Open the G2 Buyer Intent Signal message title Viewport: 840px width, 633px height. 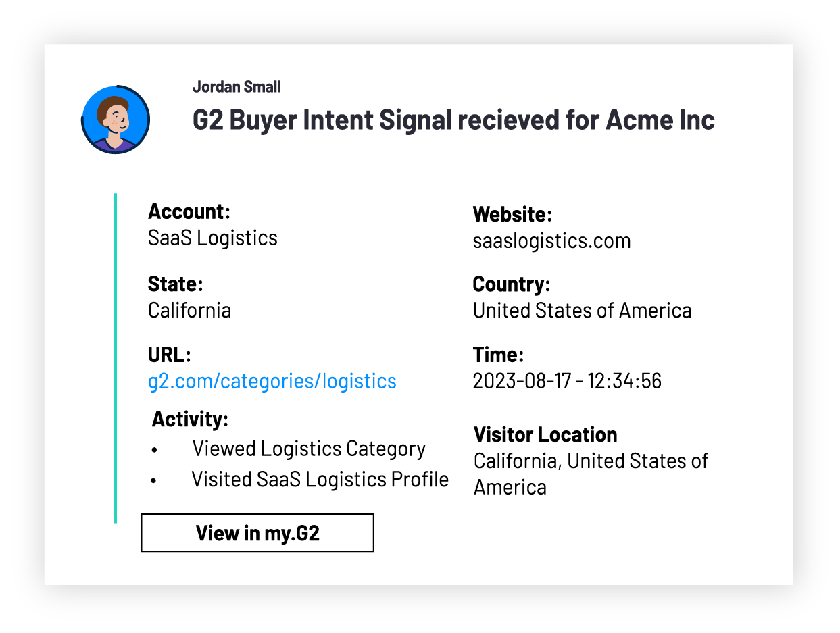(453, 120)
